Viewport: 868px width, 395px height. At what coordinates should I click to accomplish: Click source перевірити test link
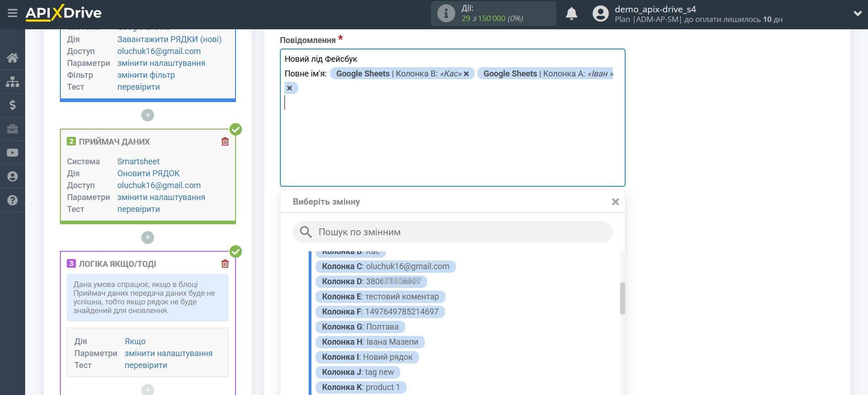point(139,87)
